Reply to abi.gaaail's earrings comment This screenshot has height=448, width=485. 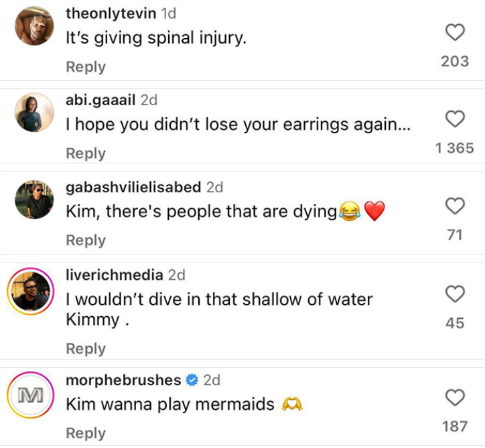pos(86,153)
